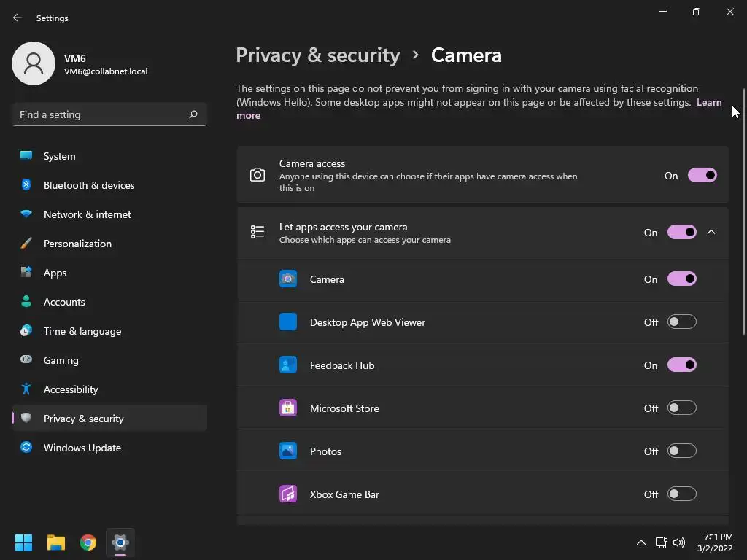The width and height of the screenshot is (747, 560).
Task: Collapse the Let apps access your camera section
Action: tap(711, 233)
